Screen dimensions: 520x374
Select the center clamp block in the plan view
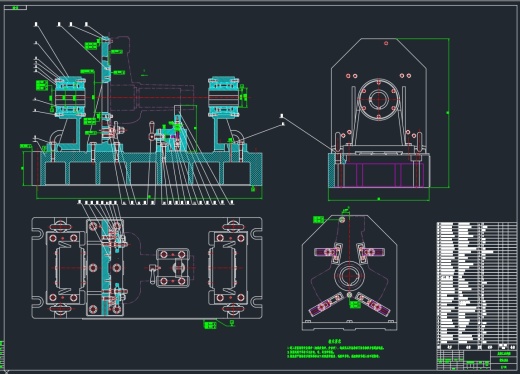point(172,268)
